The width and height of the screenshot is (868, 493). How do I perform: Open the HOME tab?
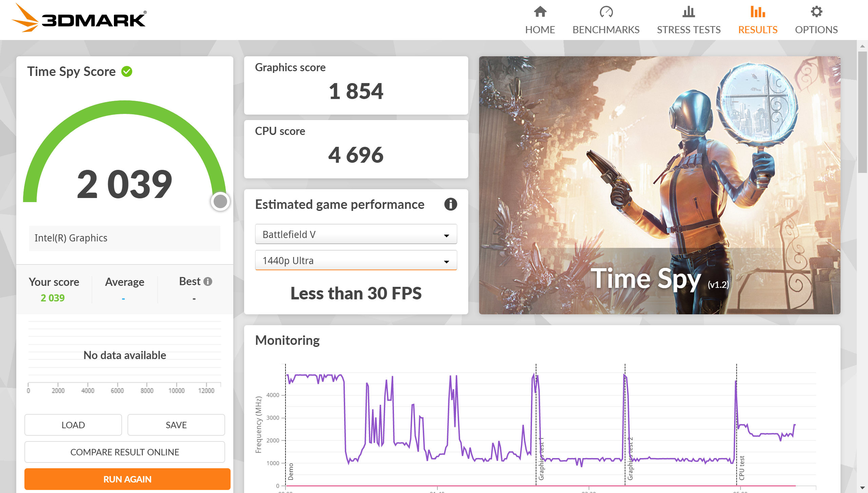(540, 30)
